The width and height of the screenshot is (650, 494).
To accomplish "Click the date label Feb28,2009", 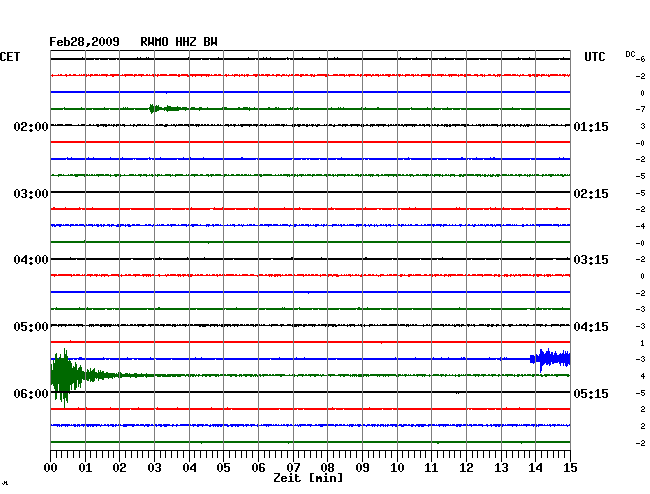I will pyautogui.click(x=84, y=42).
